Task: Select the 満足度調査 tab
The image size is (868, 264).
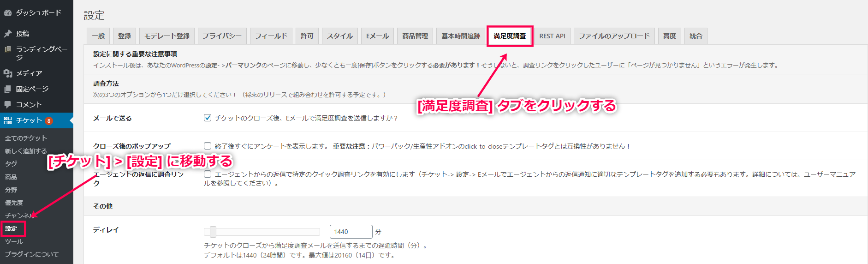Action: pyautogui.click(x=510, y=36)
